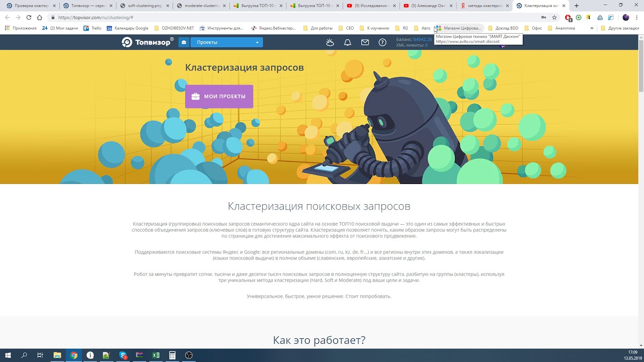This screenshot has width=644, height=362.
Task: Open the messages envelope icon
Action: [x=365, y=42]
